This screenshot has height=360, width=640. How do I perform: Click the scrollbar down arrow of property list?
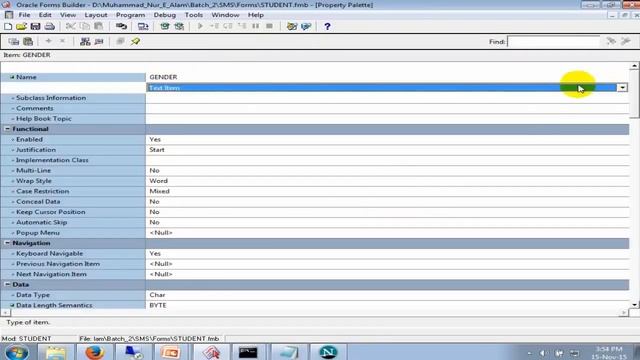634,304
